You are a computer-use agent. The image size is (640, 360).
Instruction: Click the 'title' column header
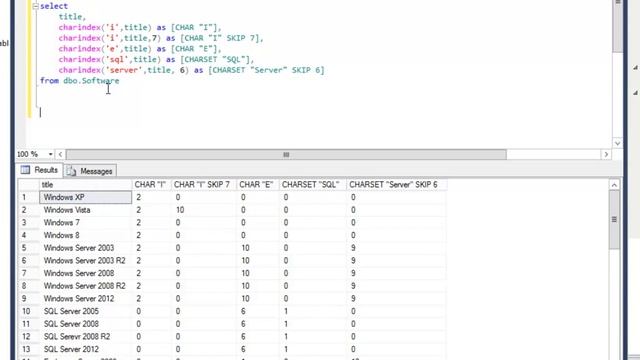tap(86, 185)
